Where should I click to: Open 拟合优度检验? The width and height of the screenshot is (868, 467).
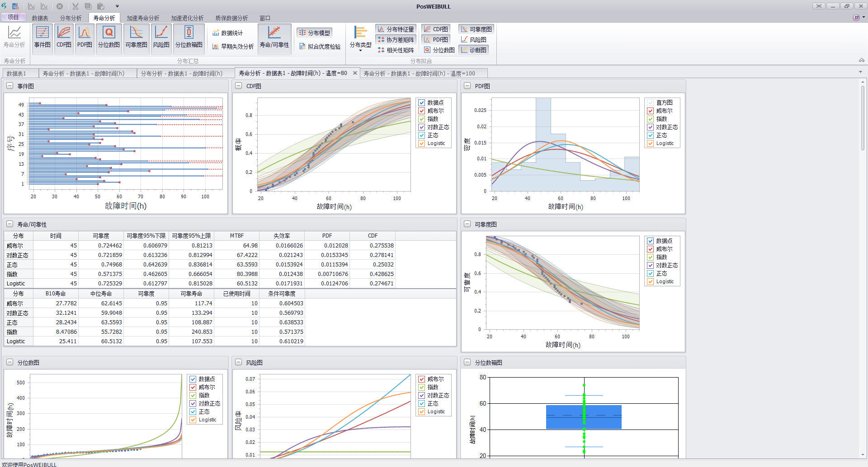click(x=320, y=47)
